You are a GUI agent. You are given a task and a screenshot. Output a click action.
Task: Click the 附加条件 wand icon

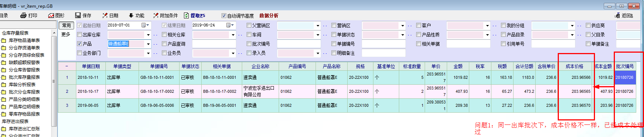click(156, 15)
